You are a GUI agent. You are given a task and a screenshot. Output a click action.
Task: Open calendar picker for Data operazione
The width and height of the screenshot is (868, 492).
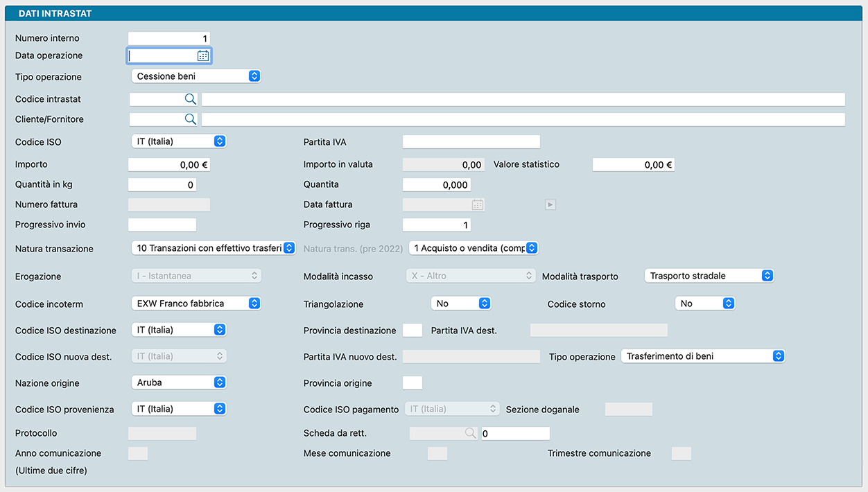click(x=203, y=56)
